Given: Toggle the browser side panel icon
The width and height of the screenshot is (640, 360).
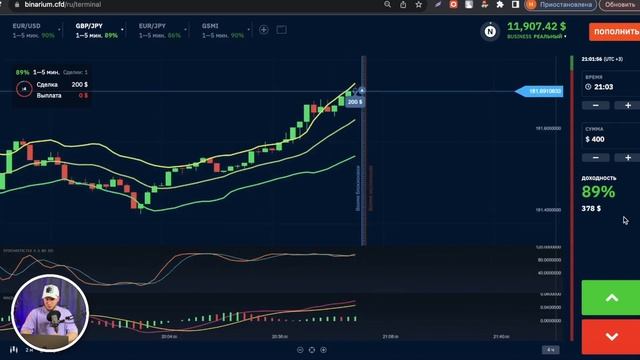Looking at the screenshot, I should (x=516, y=4).
